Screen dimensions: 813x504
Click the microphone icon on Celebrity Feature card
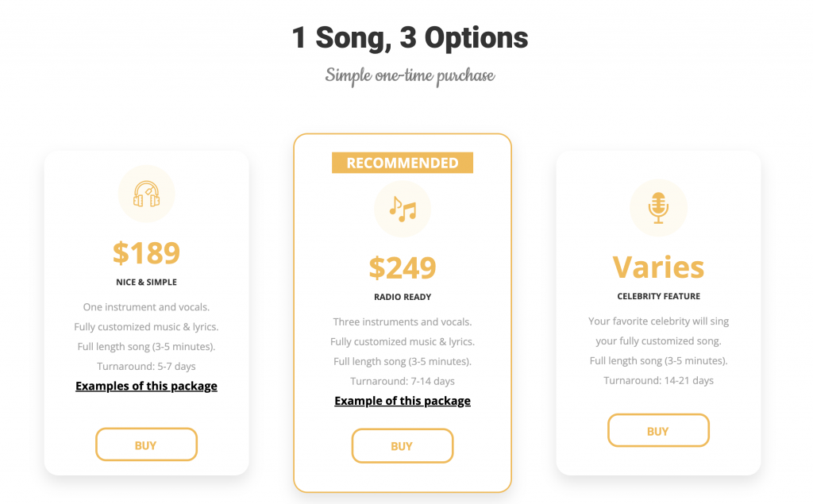(658, 208)
